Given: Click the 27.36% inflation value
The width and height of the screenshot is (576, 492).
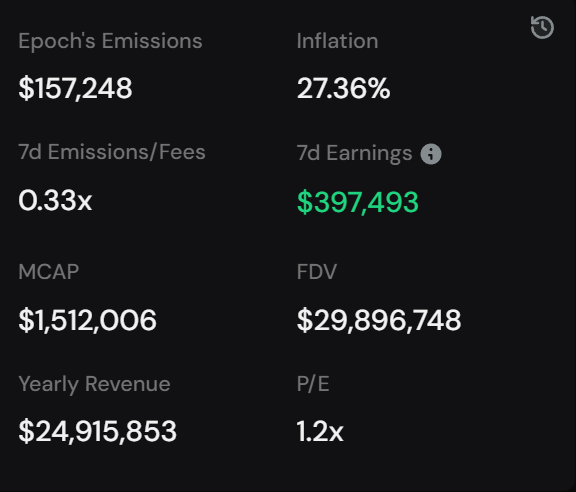Looking at the screenshot, I should tap(343, 89).
